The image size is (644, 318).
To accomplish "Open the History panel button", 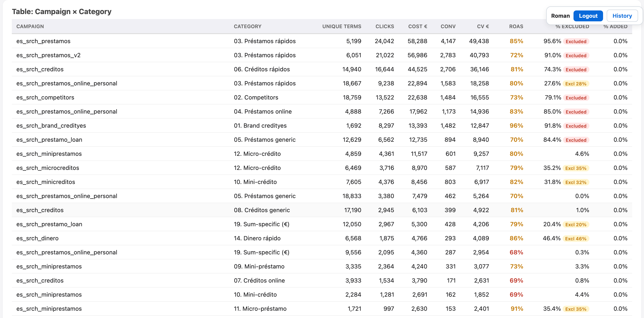I will [622, 16].
